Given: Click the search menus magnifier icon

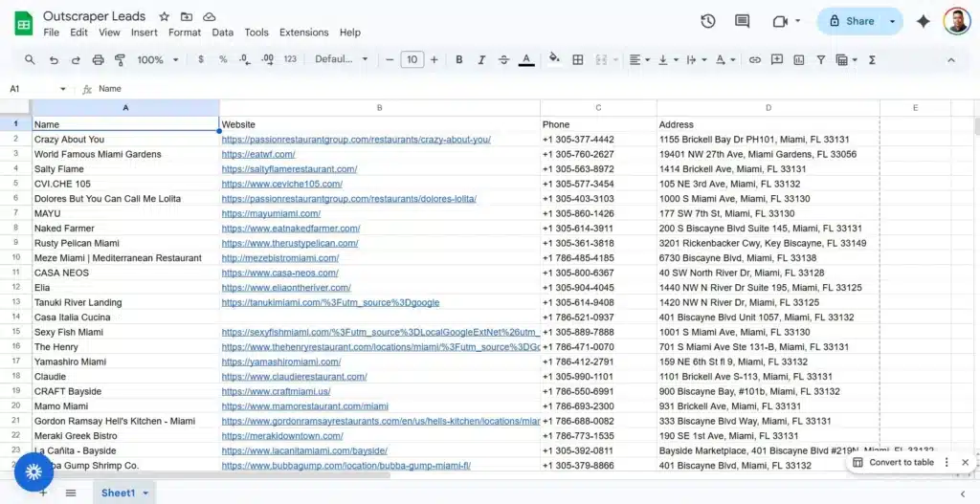Looking at the screenshot, I should [x=30, y=60].
